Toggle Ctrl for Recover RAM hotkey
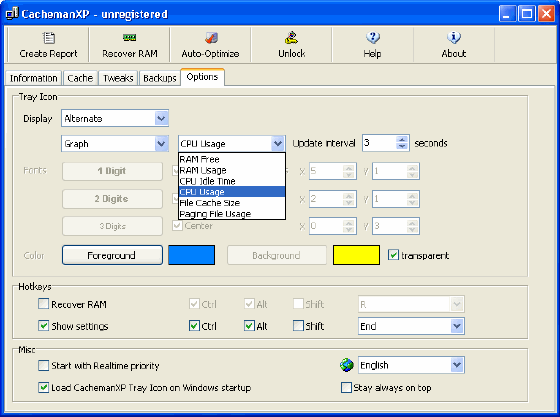 [x=194, y=304]
